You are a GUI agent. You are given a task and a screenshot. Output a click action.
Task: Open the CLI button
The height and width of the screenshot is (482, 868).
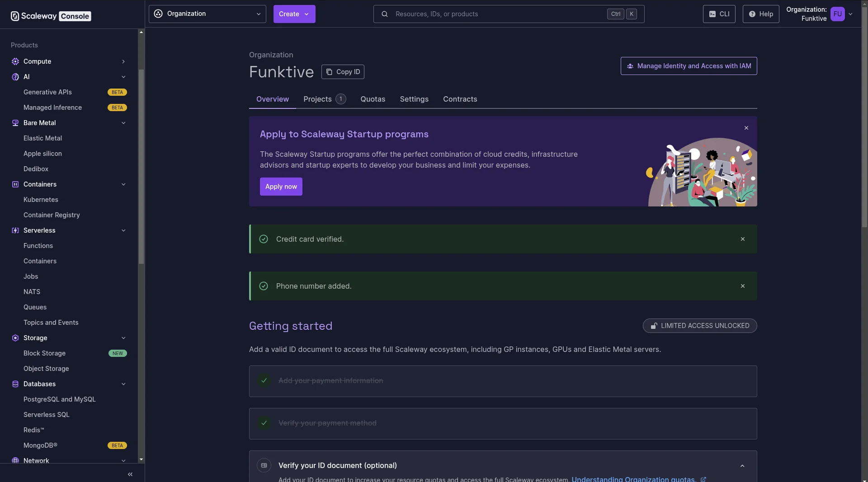click(719, 14)
